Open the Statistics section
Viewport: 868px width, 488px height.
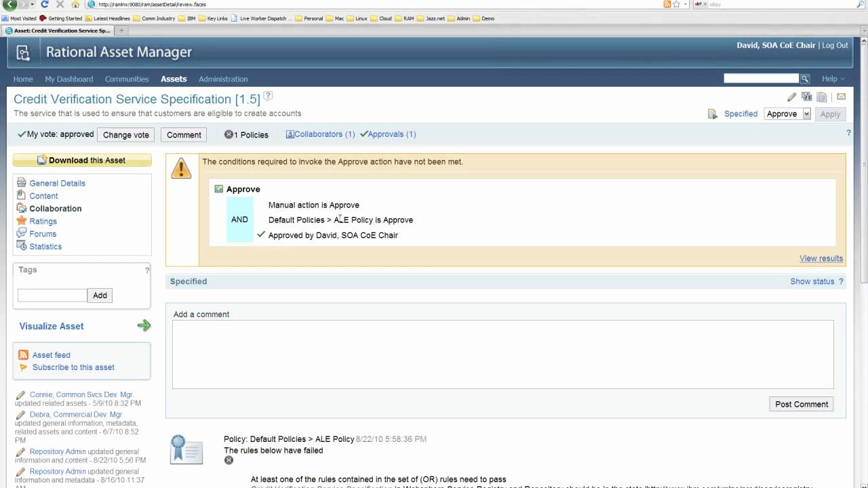[x=45, y=247]
